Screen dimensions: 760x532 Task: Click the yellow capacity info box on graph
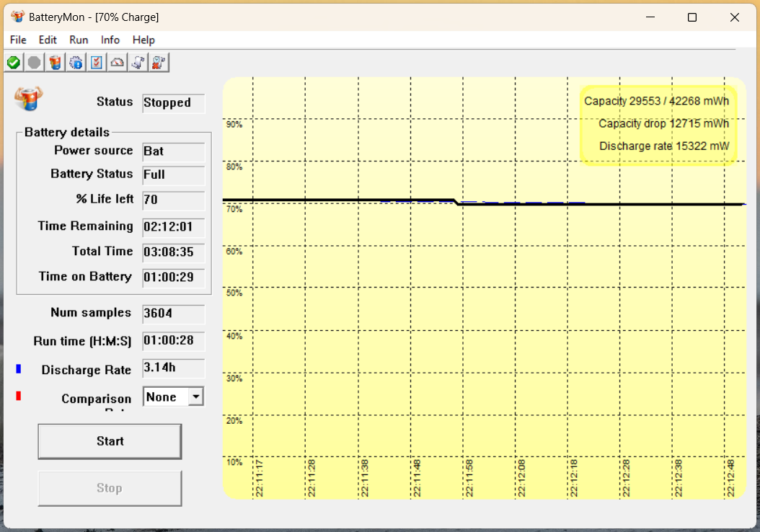[658, 124]
